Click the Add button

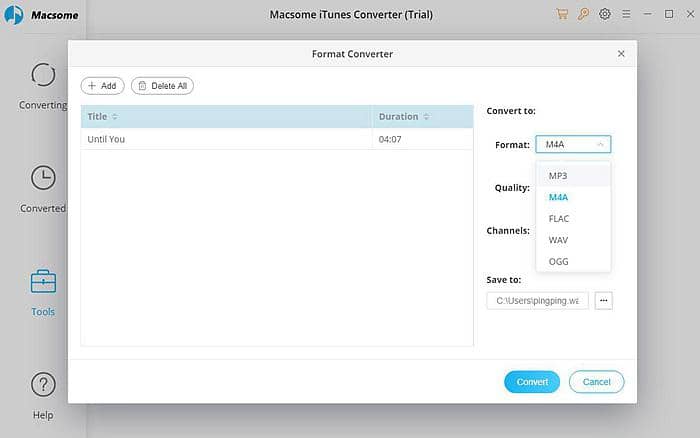tap(103, 86)
